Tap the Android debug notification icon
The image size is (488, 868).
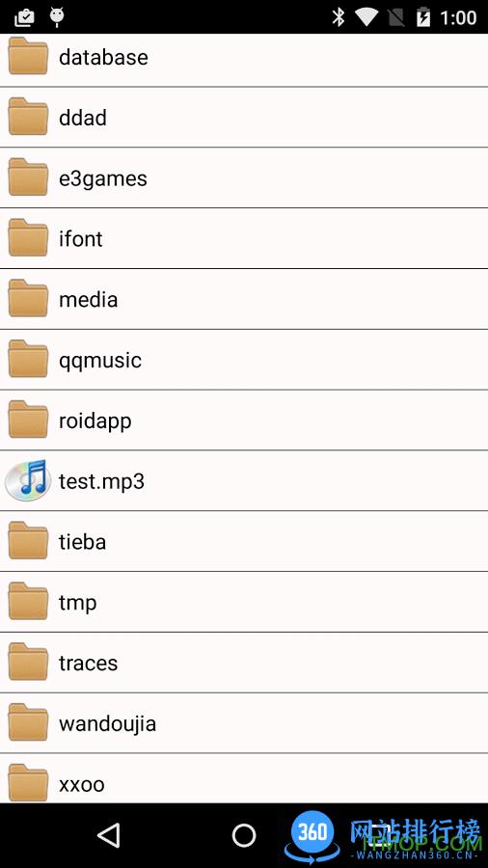pos(57,17)
